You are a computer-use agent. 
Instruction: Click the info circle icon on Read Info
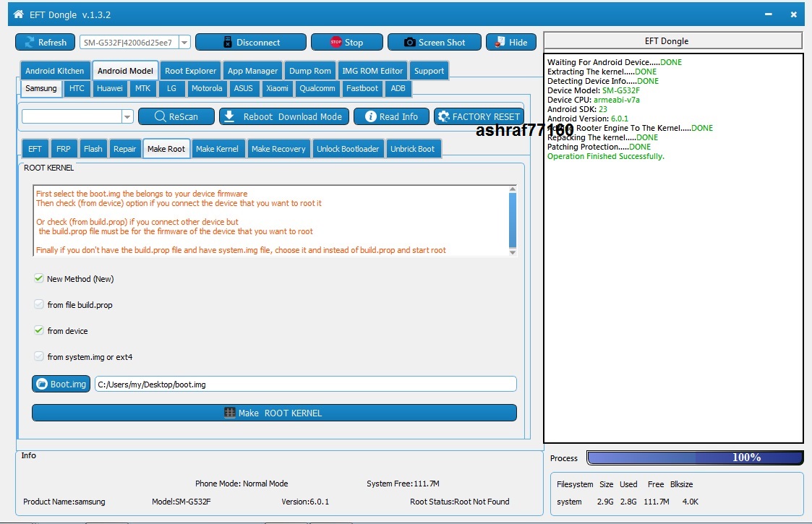click(x=370, y=116)
